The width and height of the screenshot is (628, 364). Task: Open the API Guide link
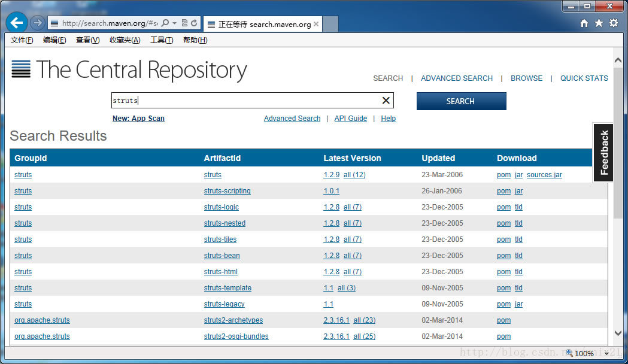point(350,119)
